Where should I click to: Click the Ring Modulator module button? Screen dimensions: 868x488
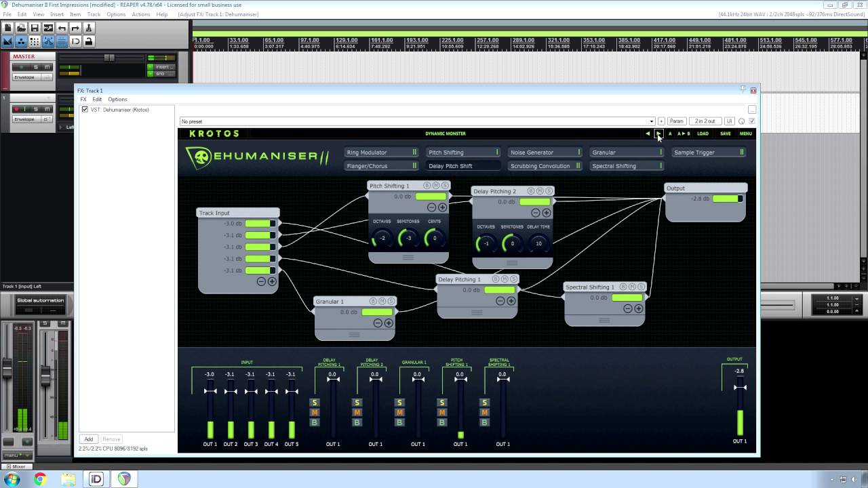[381, 152]
